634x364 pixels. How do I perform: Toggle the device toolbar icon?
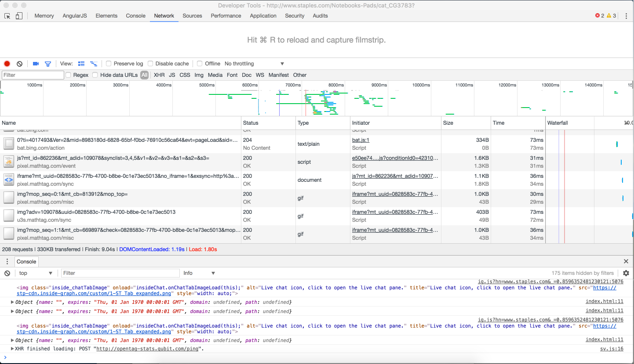pyautogui.click(x=19, y=16)
